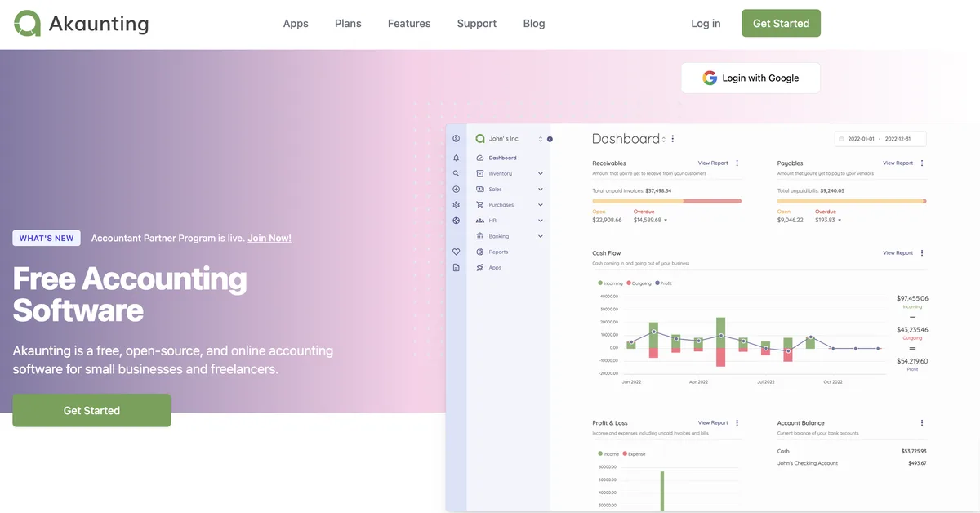
Task: Click the Purchases cart icon
Action: 480,205
